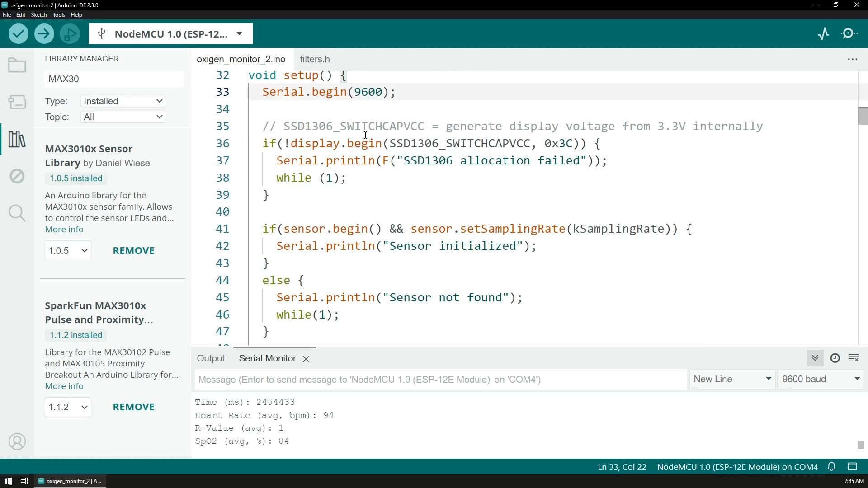Viewport: 868px width, 488px height.
Task: Remove the MAX3010x Sensor Library
Action: point(133,250)
